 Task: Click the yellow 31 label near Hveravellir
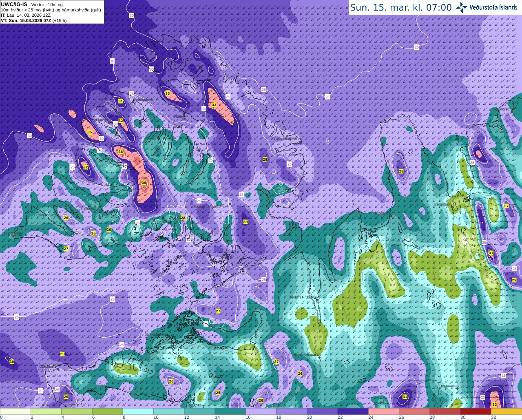[x=405, y=397]
